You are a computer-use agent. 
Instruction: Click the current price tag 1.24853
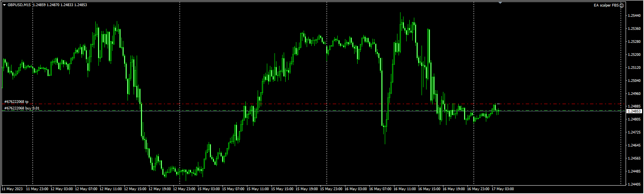click(634, 111)
